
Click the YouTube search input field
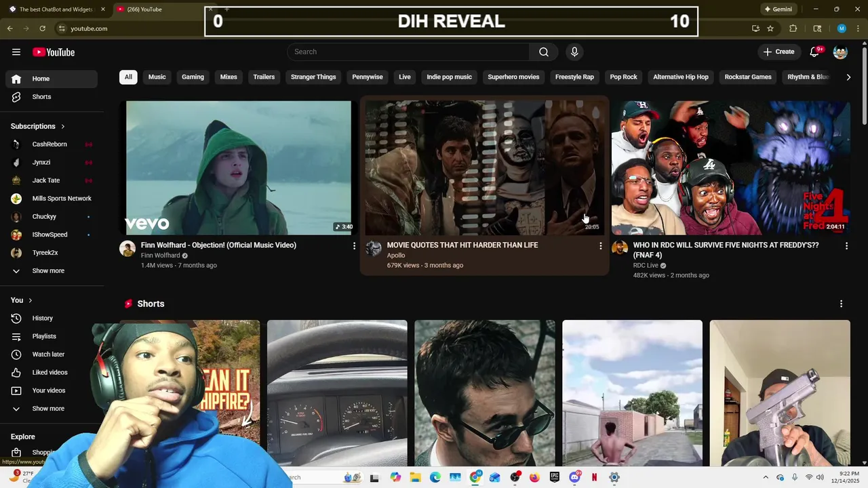tap(408, 52)
